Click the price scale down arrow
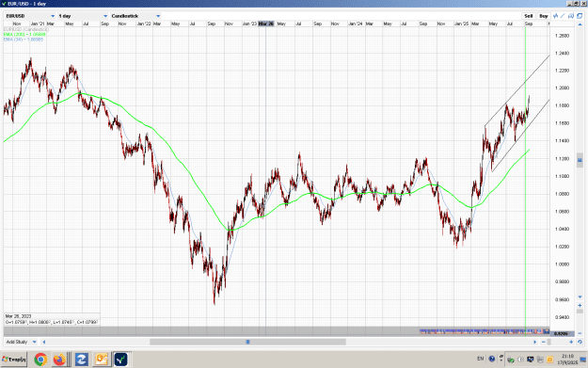This screenshot has width=588, height=368. coord(580,297)
